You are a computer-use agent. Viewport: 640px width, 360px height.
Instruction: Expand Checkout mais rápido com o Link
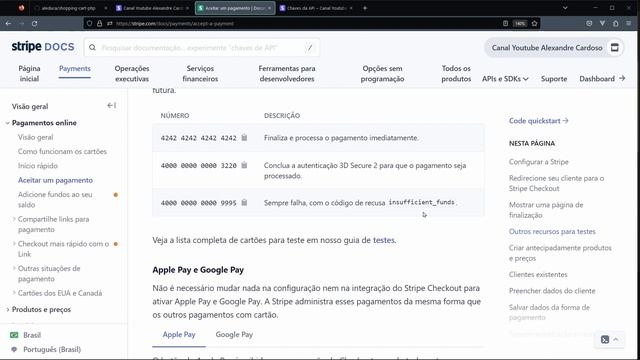pyautogui.click(x=14, y=244)
